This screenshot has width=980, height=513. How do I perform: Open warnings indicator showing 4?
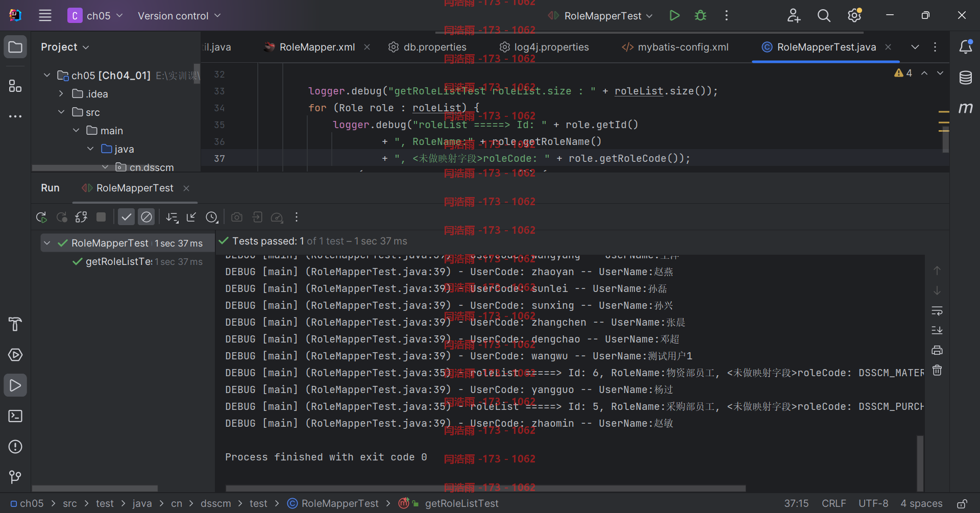903,74
